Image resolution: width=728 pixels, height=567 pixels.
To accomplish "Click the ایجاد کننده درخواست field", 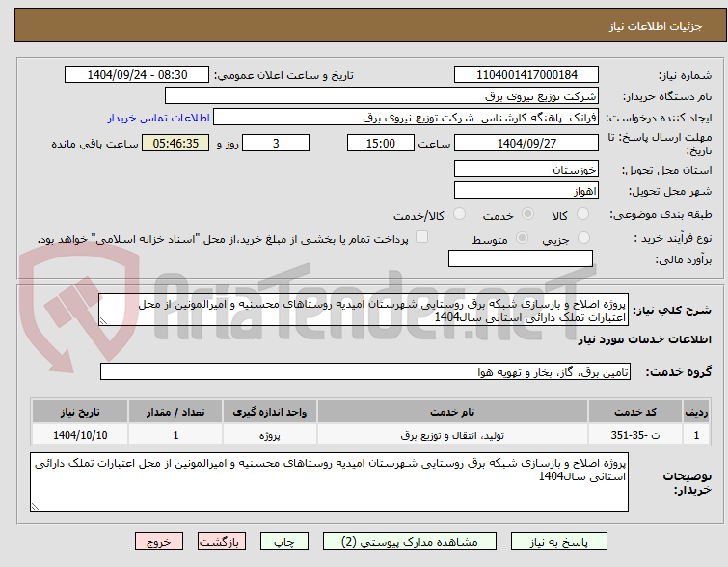I will pyautogui.click(x=406, y=118).
